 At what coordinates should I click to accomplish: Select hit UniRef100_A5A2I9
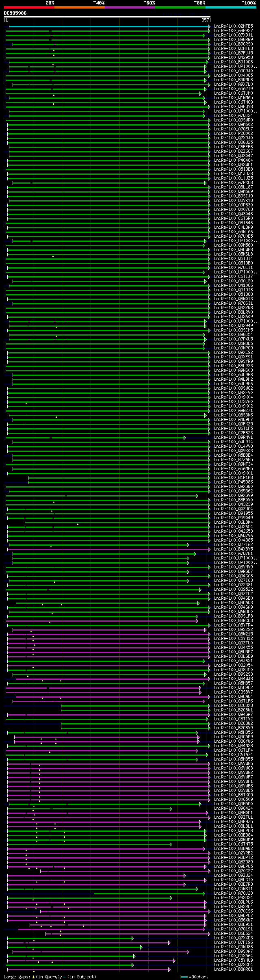pyautogui.click(x=233, y=89)
